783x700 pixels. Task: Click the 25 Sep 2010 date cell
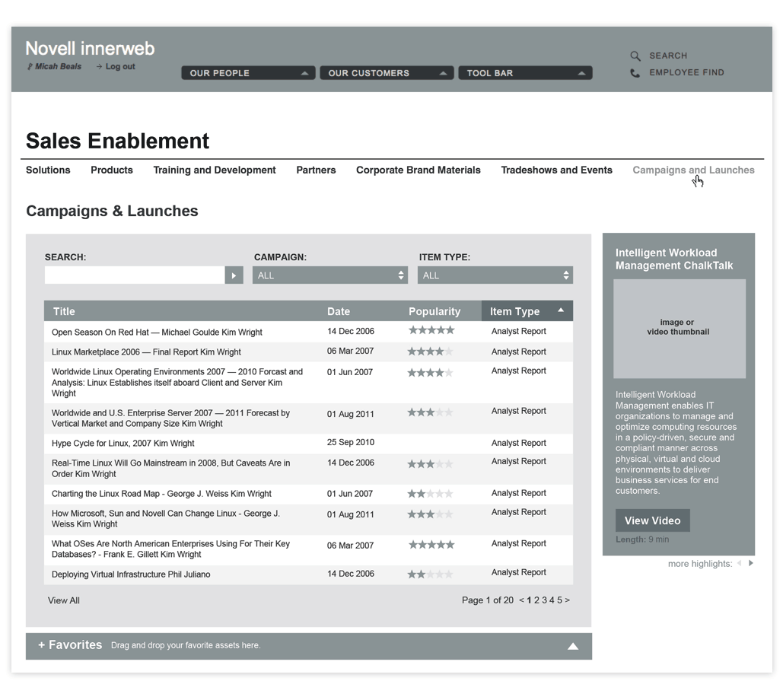(x=351, y=442)
